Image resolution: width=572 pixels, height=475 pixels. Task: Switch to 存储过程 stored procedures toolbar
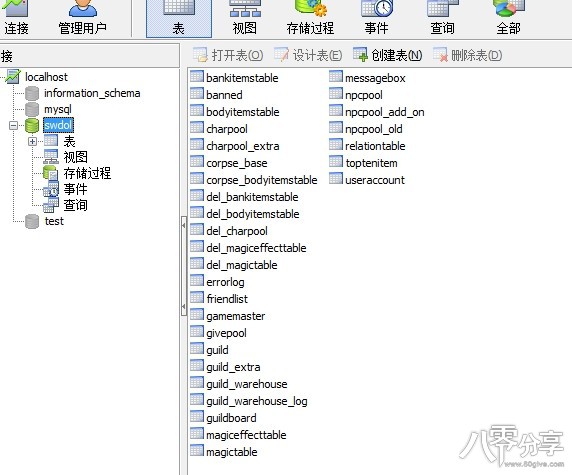[310, 18]
